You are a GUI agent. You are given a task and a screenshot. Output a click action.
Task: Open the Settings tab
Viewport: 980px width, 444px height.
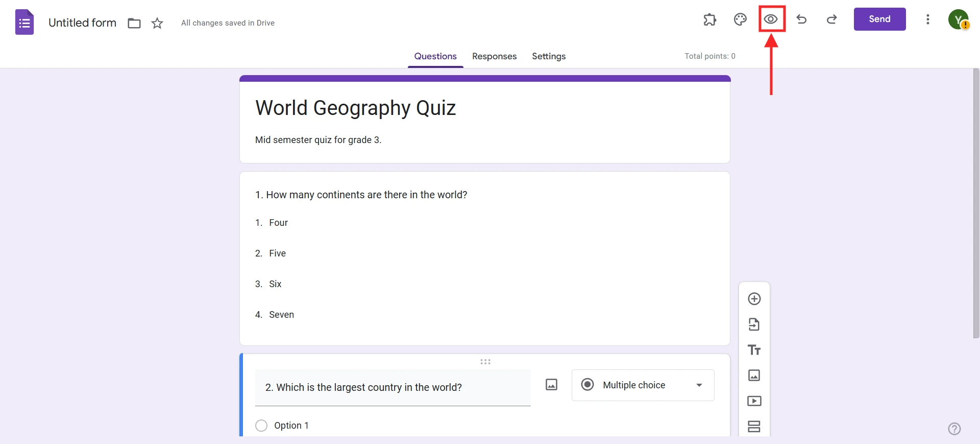coord(548,56)
